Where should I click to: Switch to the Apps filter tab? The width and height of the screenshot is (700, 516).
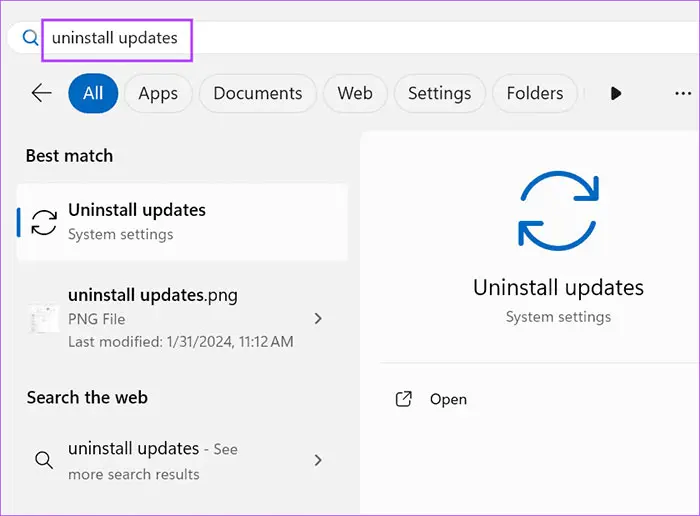tap(158, 93)
